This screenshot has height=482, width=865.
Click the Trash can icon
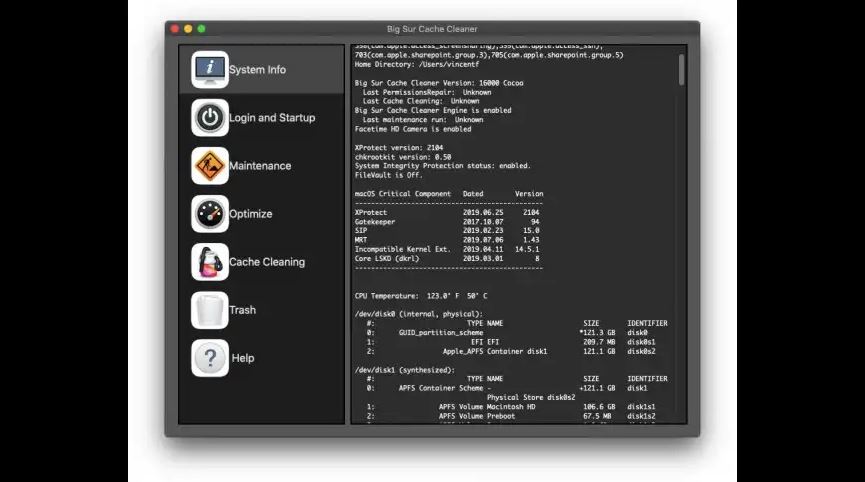tap(210, 310)
